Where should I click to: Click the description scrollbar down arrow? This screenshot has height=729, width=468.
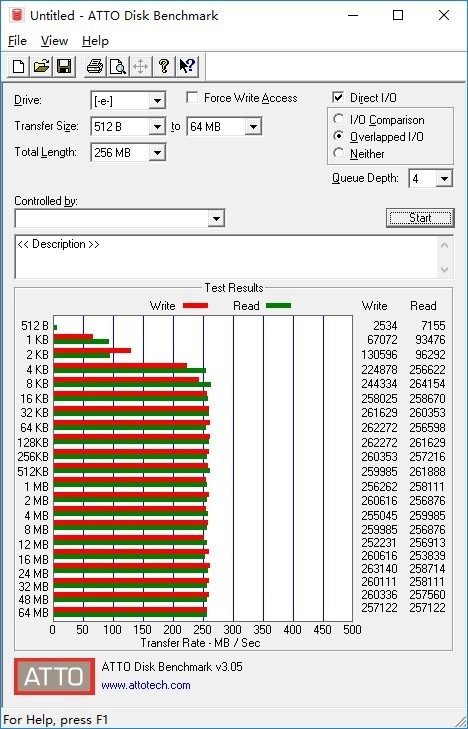(445, 270)
